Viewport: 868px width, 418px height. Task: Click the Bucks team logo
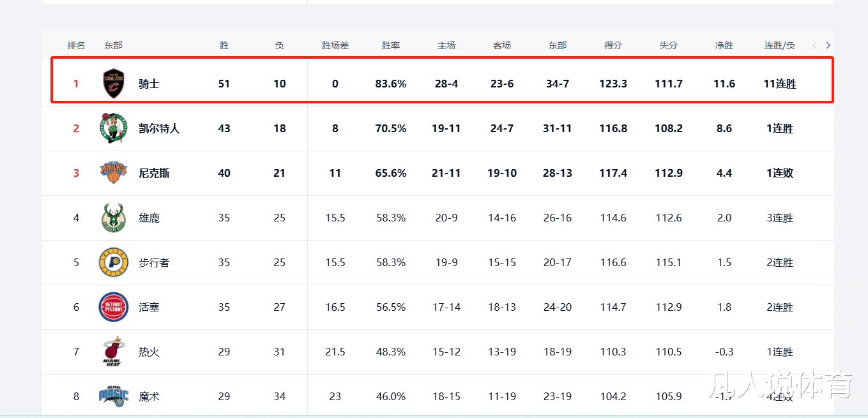[x=113, y=218]
